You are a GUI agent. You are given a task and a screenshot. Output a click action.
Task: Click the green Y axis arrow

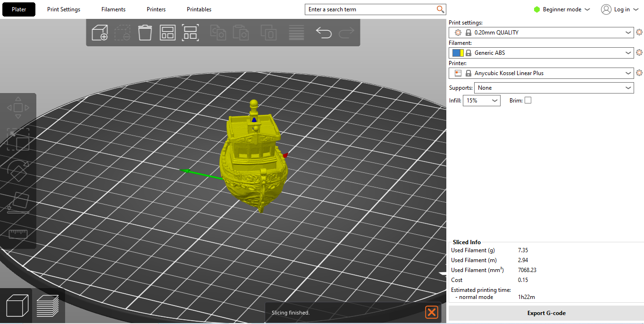pyautogui.click(x=201, y=173)
